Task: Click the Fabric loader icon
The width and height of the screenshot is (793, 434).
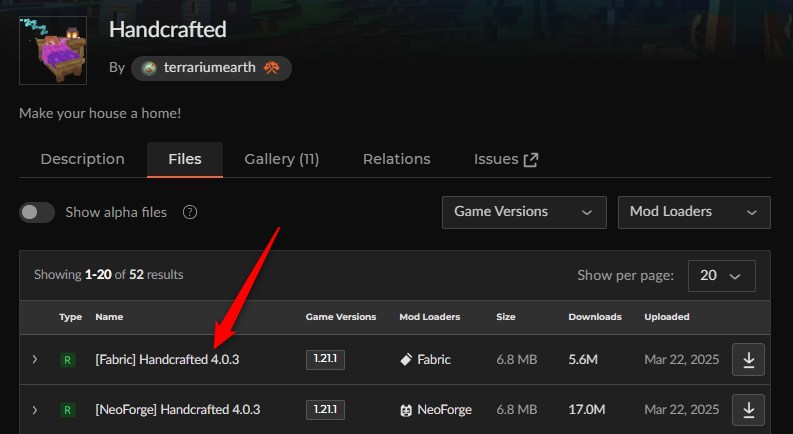Action: (x=406, y=360)
